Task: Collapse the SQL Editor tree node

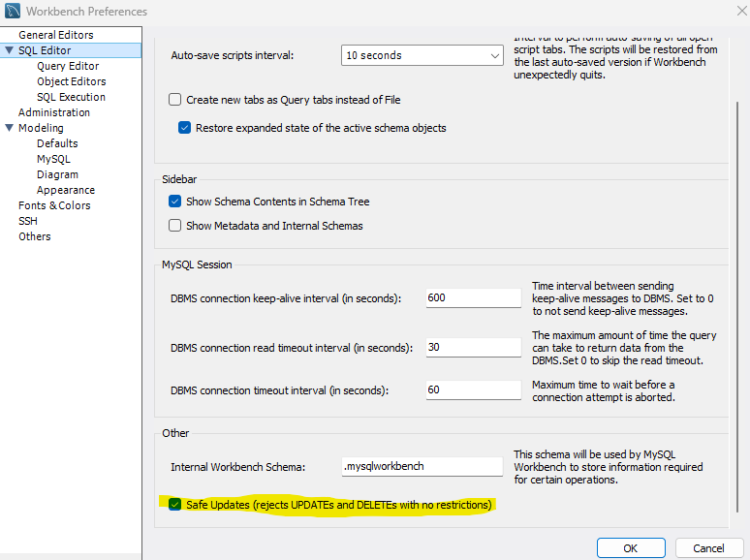Action: coord(9,50)
